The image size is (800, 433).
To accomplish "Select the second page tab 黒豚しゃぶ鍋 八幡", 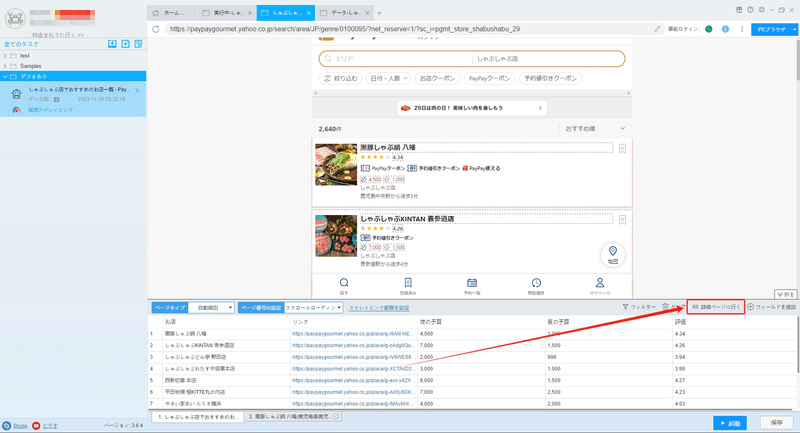I will click(293, 417).
